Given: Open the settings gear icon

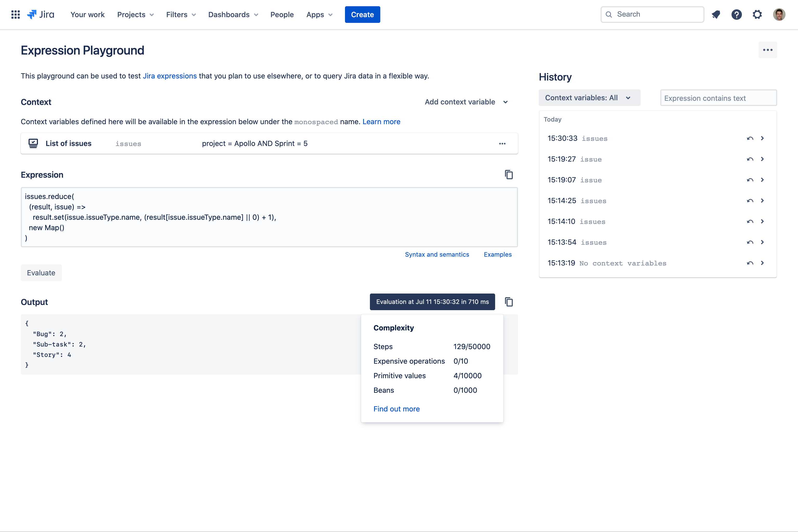Looking at the screenshot, I should [x=757, y=15].
